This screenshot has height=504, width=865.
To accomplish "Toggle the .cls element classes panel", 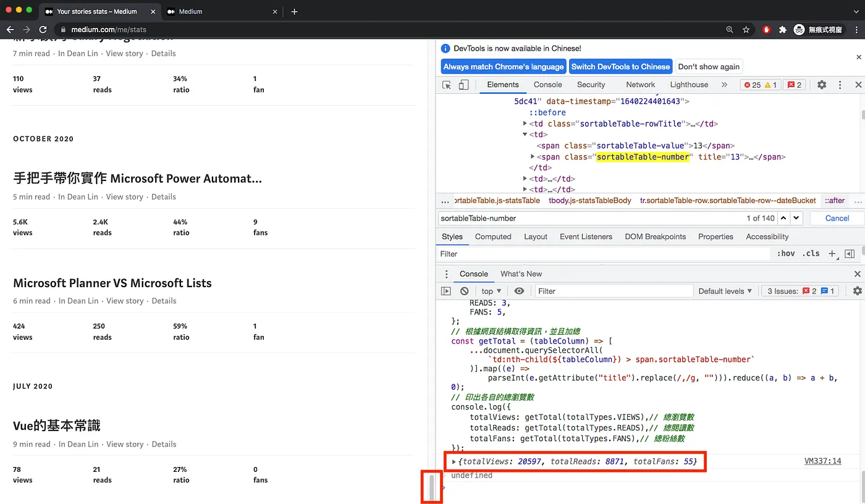I will 811,254.
